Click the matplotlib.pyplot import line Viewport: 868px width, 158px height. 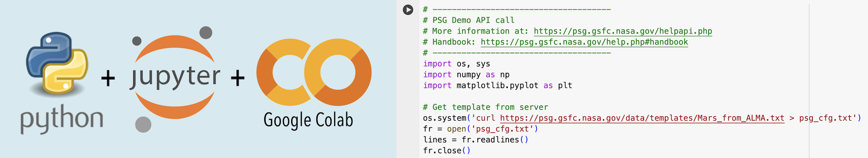(497, 86)
